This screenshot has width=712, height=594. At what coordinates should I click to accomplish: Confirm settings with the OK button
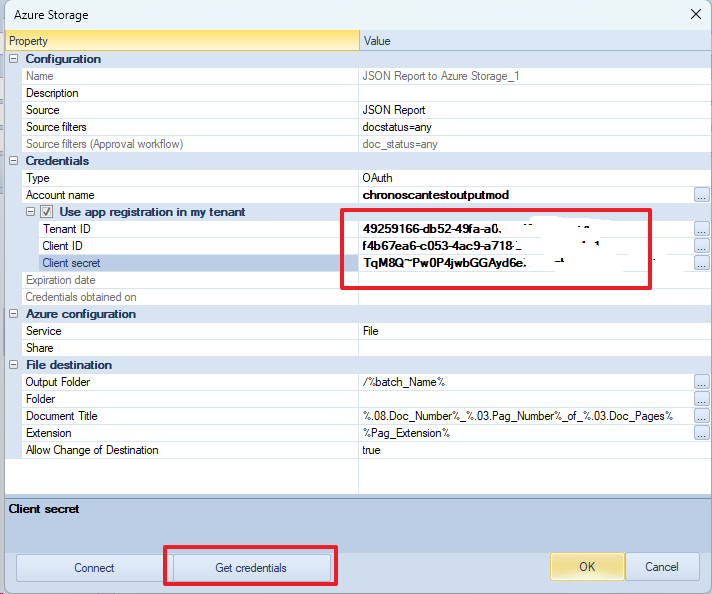point(587,567)
